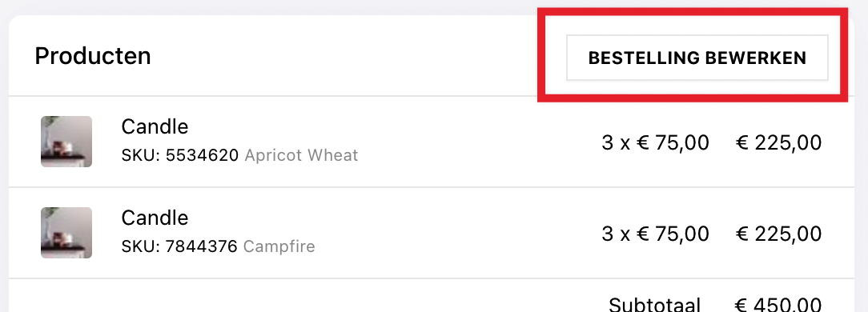868x312 pixels.
Task: Click the € 75,00 unit price for Apricot Wheat
Action: pos(672,142)
